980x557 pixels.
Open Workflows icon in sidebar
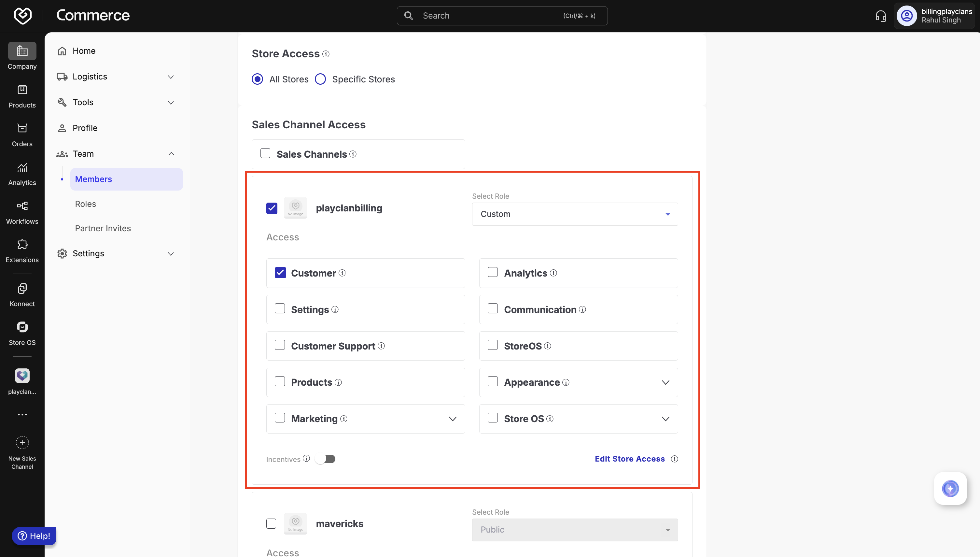coord(22,212)
